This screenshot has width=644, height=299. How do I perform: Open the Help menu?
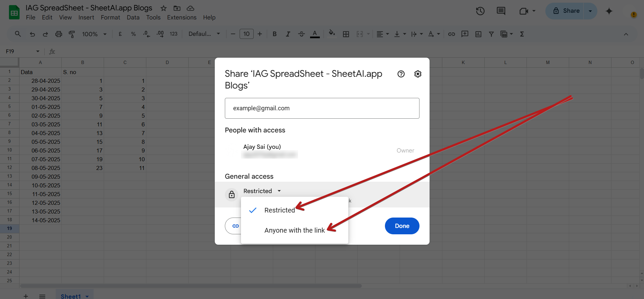[209, 17]
